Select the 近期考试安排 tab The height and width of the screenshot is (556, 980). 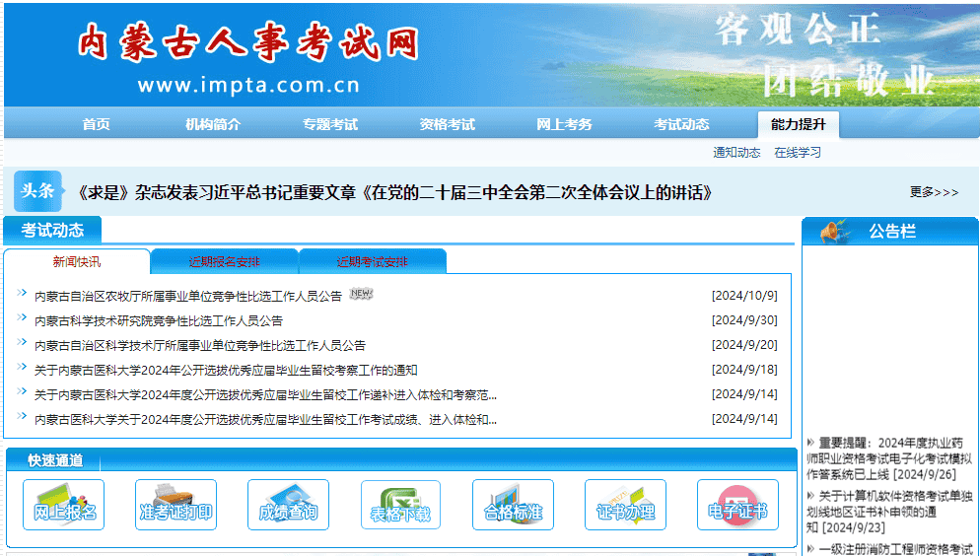[x=373, y=262]
